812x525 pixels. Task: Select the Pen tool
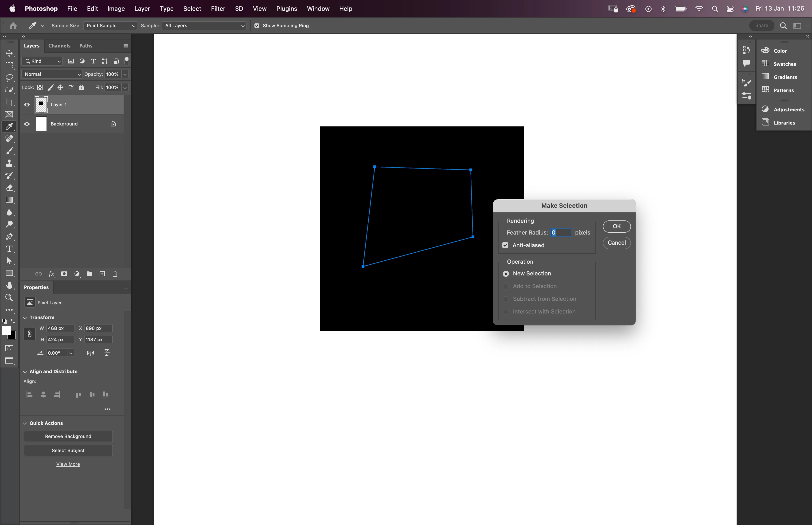9,237
